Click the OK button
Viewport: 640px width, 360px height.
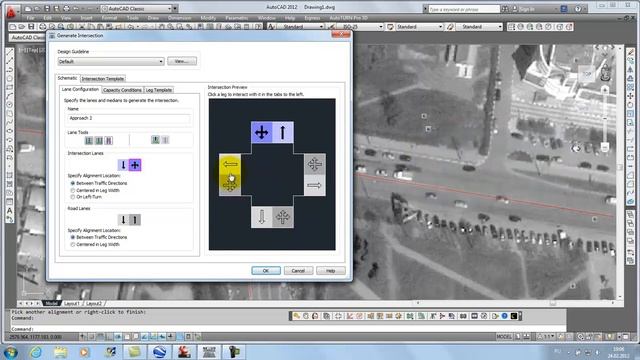coord(266,271)
